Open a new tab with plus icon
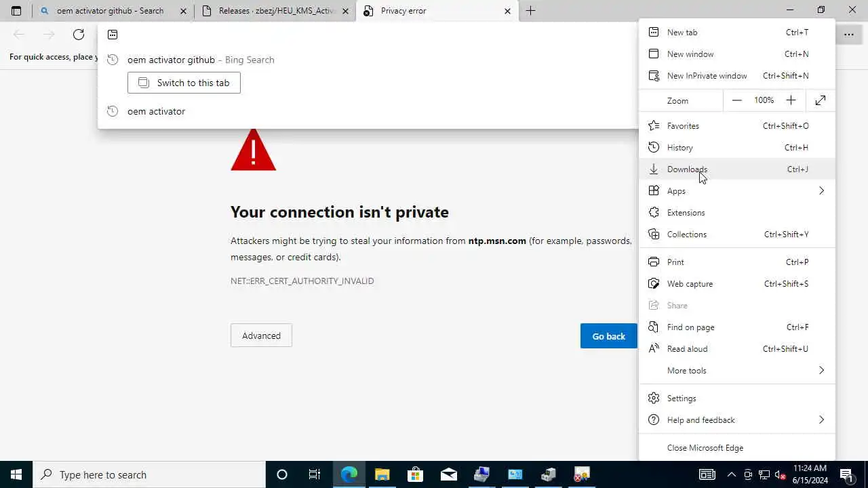The width and height of the screenshot is (868, 488). [530, 11]
